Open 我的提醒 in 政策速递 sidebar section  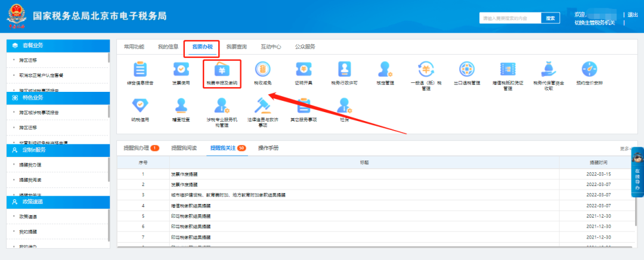[x=27, y=231]
